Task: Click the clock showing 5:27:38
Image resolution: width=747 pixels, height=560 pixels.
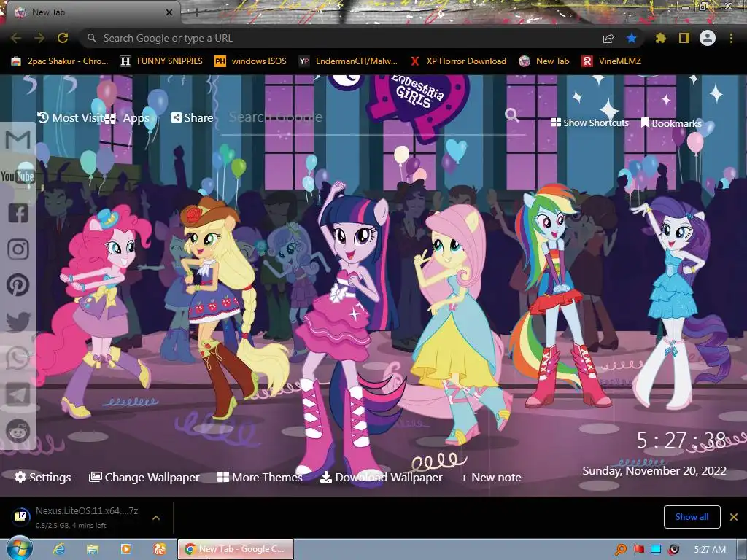Action: tap(681, 440)
